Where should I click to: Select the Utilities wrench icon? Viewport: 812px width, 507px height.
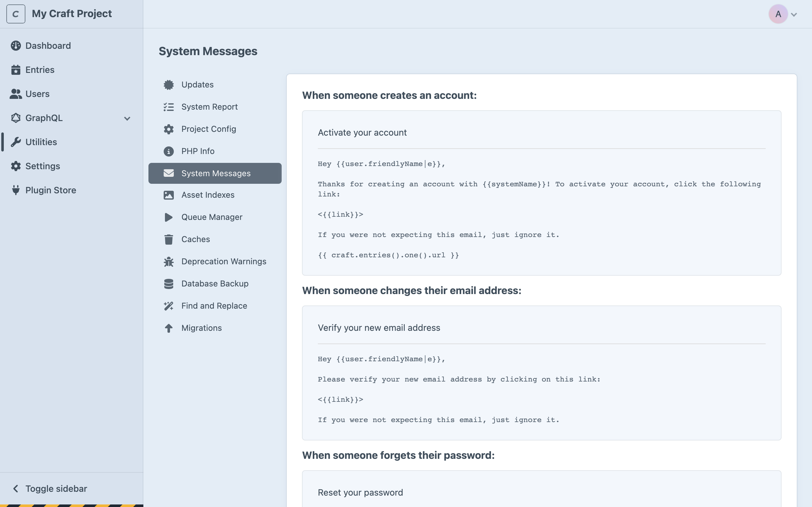[16, 142]
